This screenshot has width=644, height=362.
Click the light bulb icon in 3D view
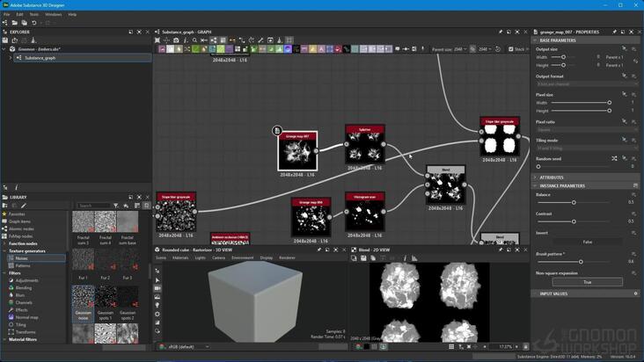157,306
